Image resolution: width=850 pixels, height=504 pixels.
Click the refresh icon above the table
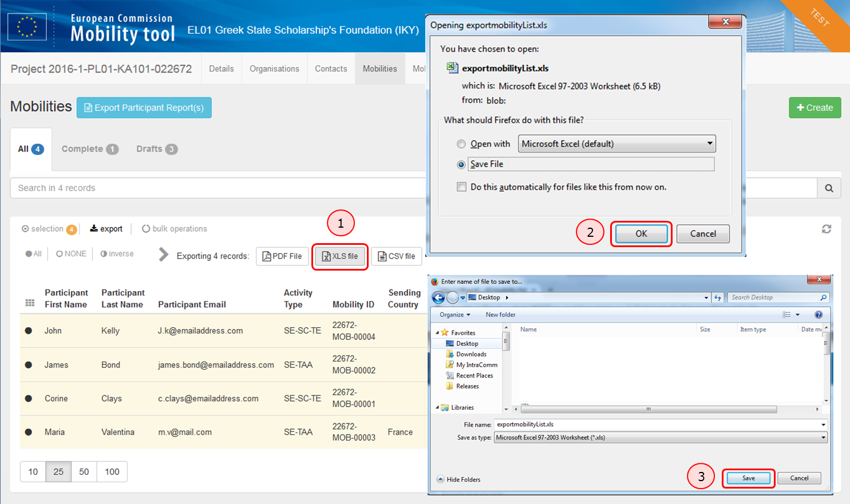click(x=827, y=229)
